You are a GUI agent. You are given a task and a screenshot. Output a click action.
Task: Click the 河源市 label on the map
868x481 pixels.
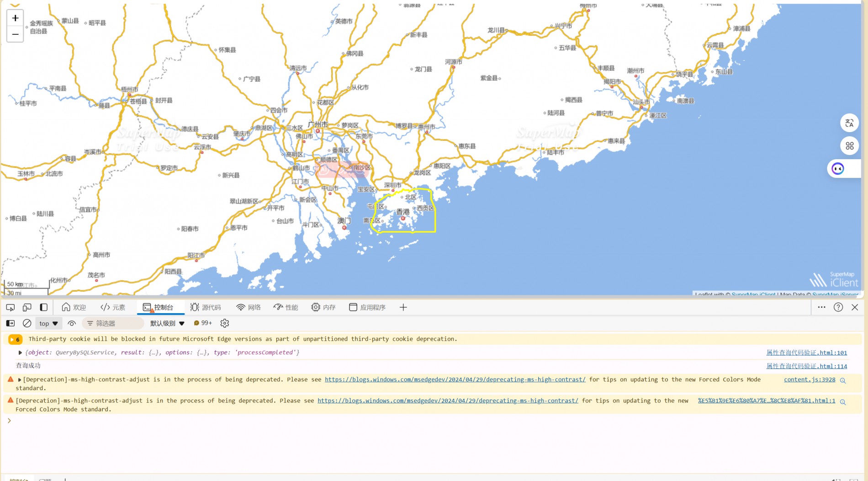tap(454, 62)
